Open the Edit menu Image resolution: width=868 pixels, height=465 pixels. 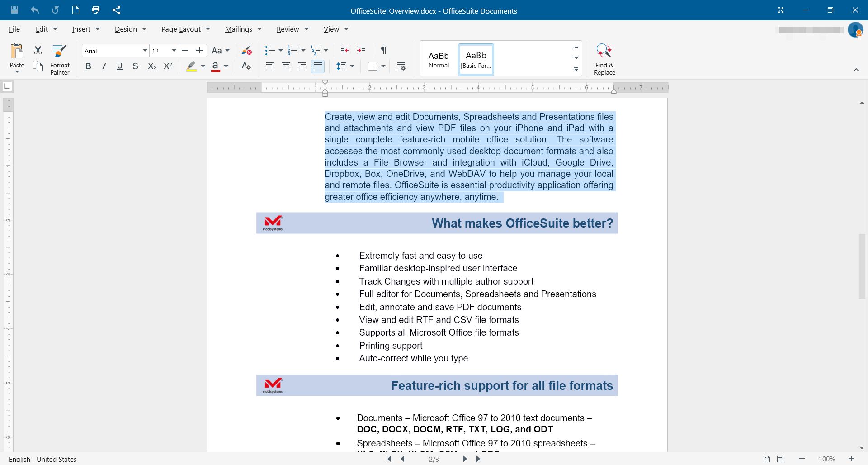46,29
